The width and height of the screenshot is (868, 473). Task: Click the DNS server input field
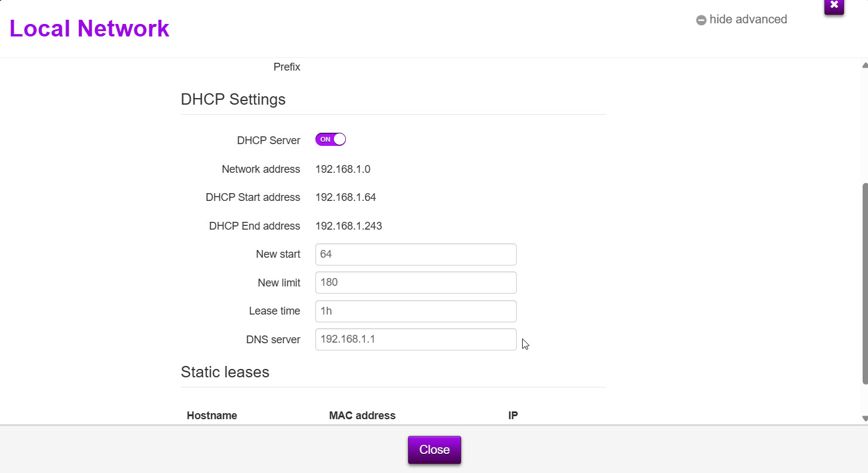pyautogui.click(x=415, y=339)
